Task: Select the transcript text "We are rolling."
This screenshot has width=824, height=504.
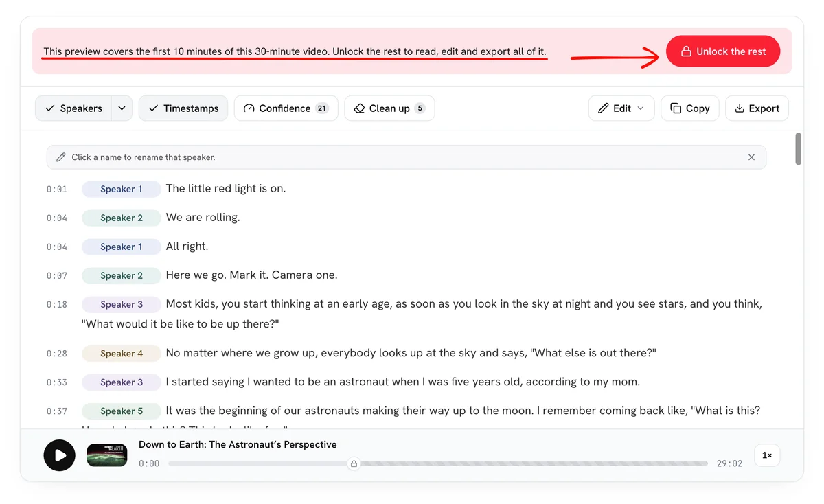Action: click(203, 218)
